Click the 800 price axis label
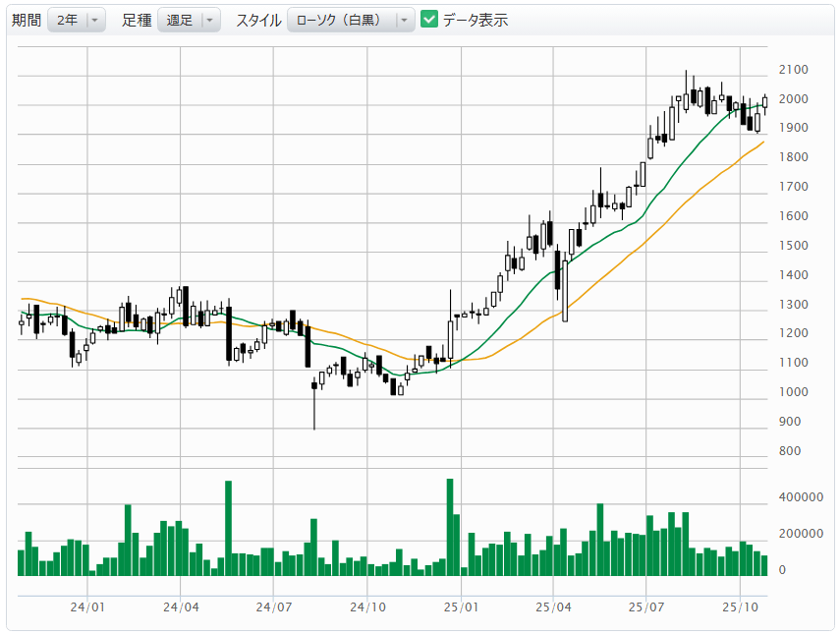 789,451
